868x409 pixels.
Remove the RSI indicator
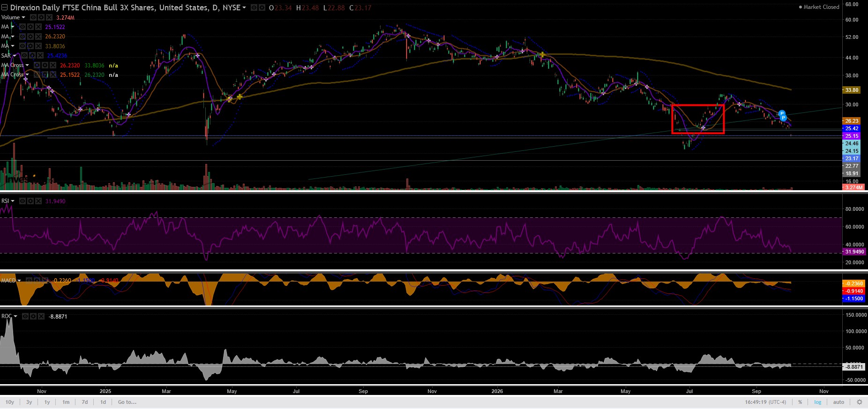[38, 201]
